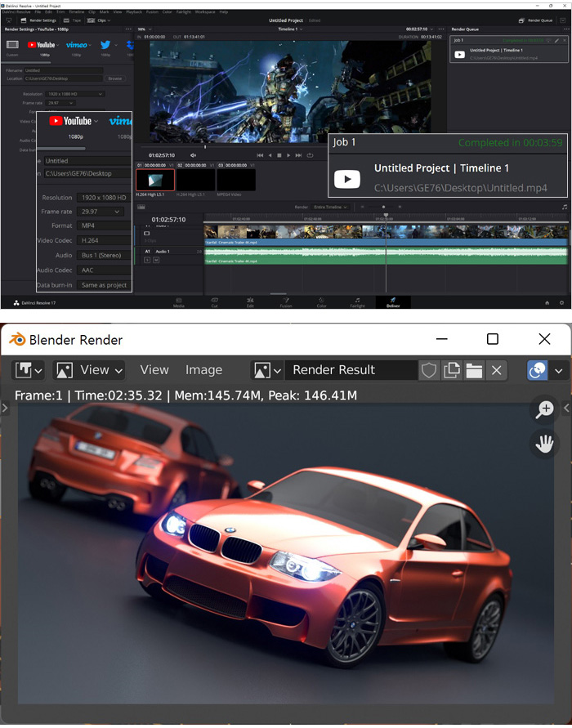The image size is (572, 728).
Task: Switch to the Fairlight page
Action: [357, 302]
